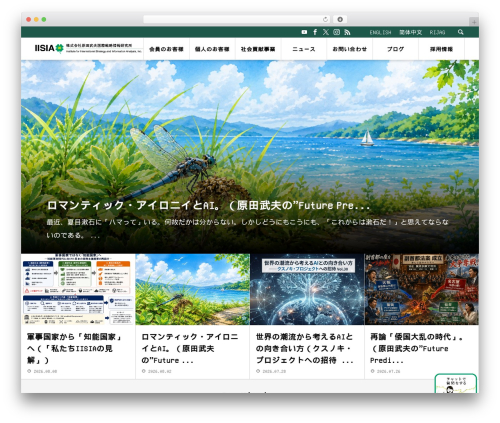Open the RSS feed icon
Screen dimensions: 500x423
(347, 32)
